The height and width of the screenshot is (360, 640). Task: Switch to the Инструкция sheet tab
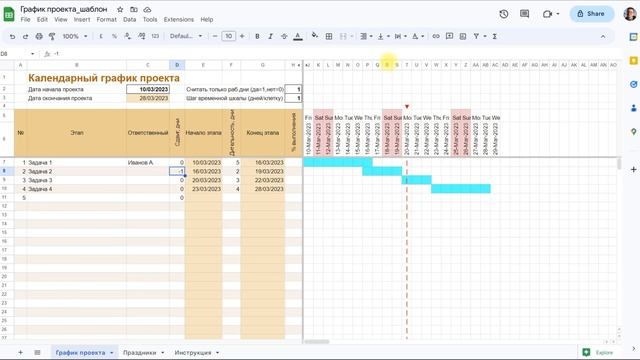coord(193,352)
